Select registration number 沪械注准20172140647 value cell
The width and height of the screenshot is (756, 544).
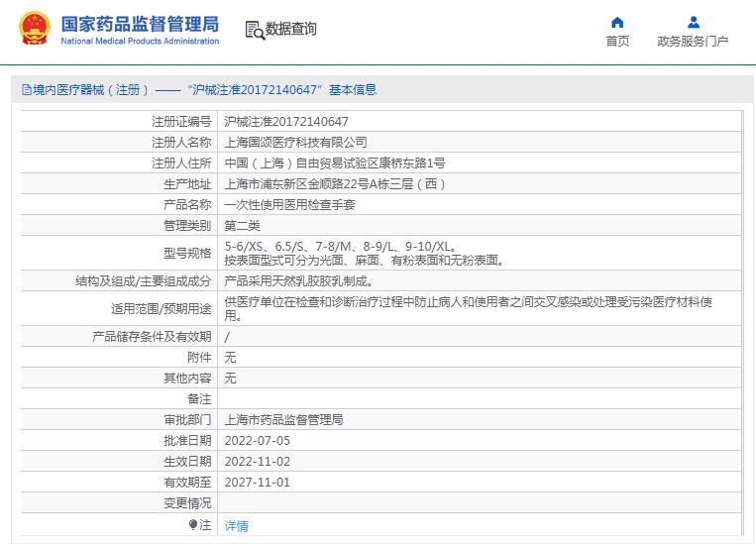pyautogui.click(x=286, y=122)
